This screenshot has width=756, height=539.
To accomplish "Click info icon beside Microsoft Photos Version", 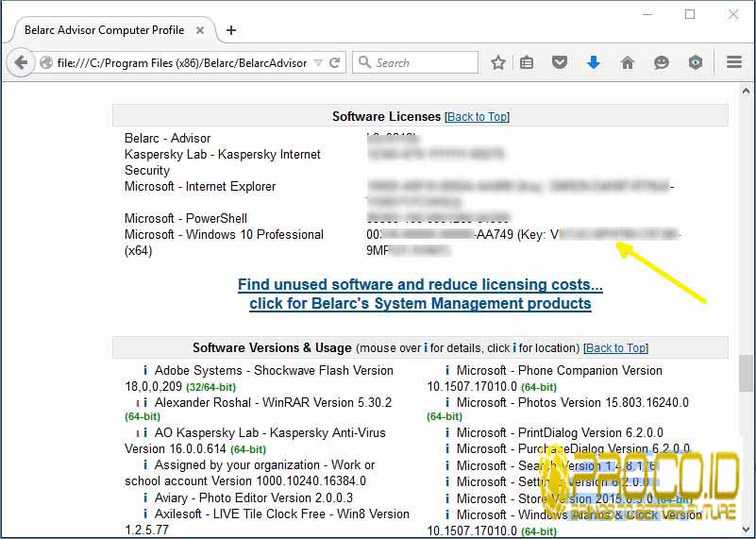I will tap(447, 402).
